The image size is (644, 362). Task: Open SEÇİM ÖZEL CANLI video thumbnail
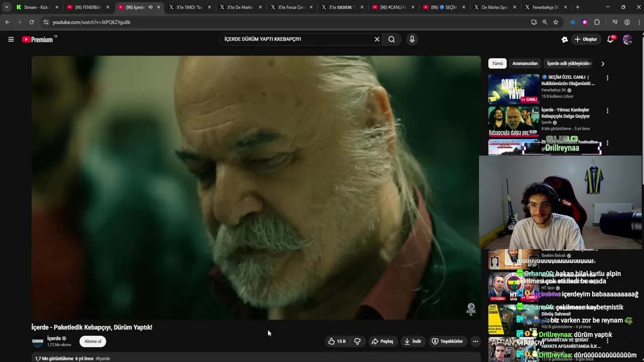click(513, 89)
